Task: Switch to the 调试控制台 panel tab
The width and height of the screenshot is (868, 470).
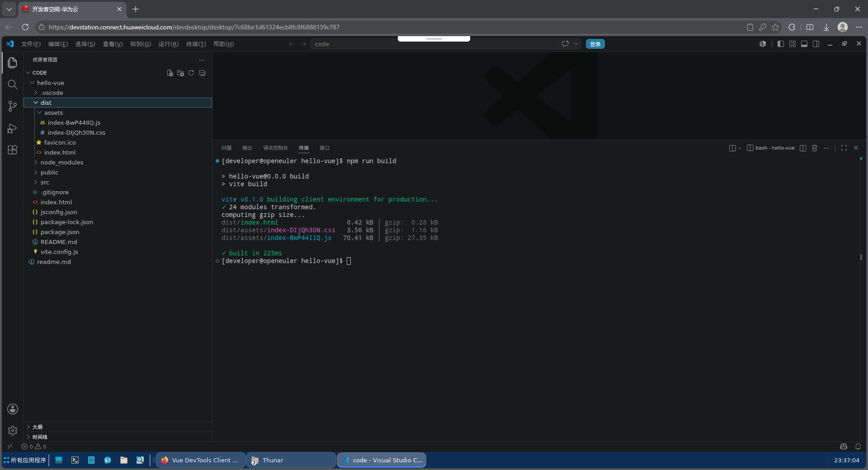Action: [275, 148]
